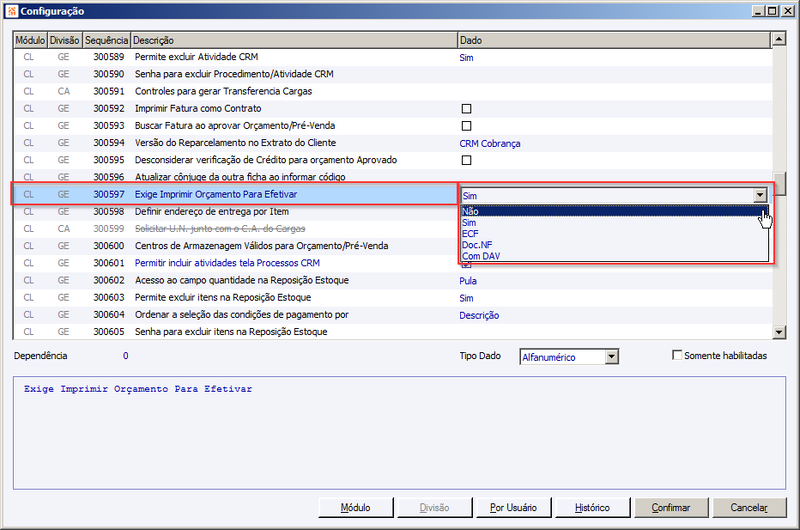Tick the Imprimir Fatura como Contrato checkbox

(x=466, y=109)
